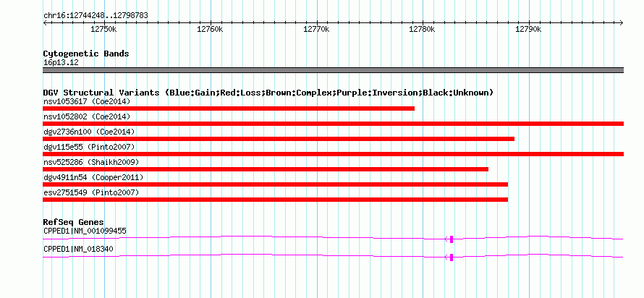The width and height of the screenshot is (644, 298).
Task: Open variant label dgv4911n54 (Cooper2011)
Action: click(93, 177)
